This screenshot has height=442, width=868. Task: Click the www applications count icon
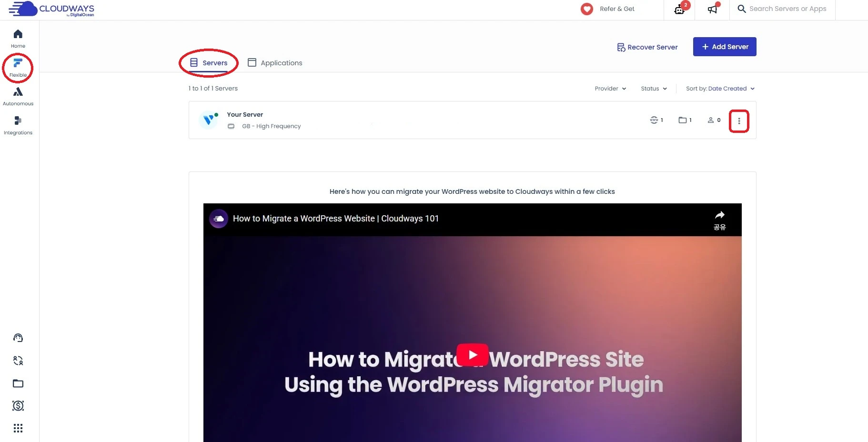654,120
